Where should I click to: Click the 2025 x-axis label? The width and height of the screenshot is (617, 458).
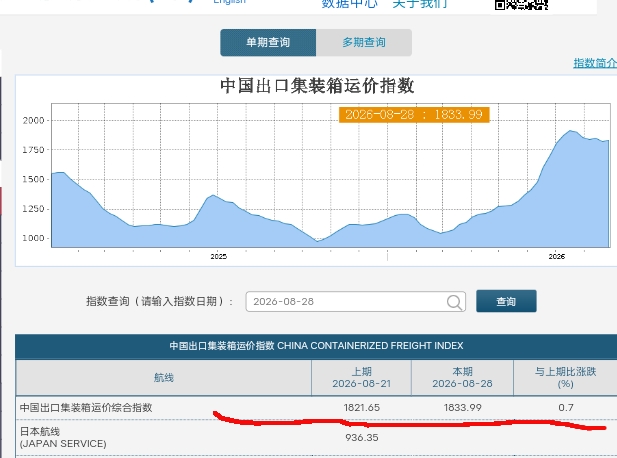point(218,257)
